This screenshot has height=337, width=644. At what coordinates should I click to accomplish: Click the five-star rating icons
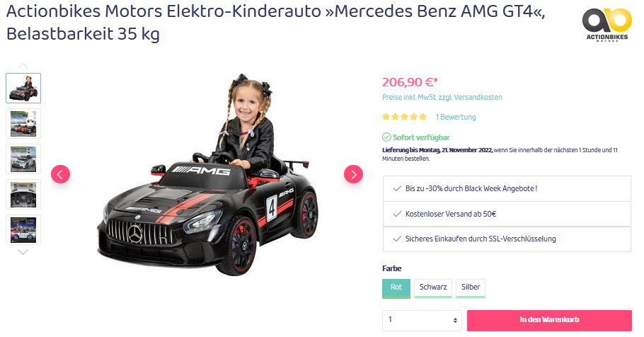tap(404, 117)
